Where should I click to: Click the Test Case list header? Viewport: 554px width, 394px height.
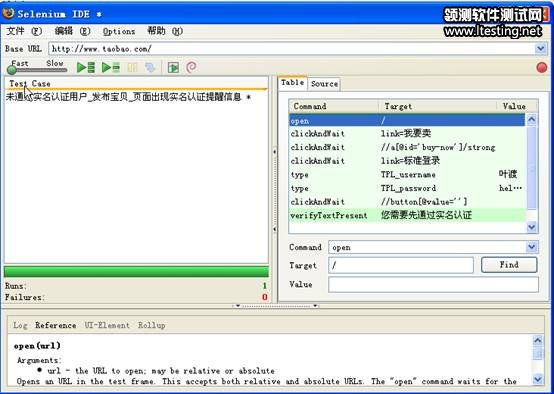[x=136, y=84]
